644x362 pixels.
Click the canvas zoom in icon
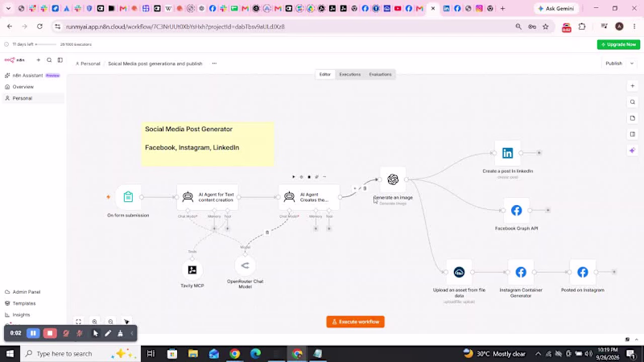click(x=94, y=322)
